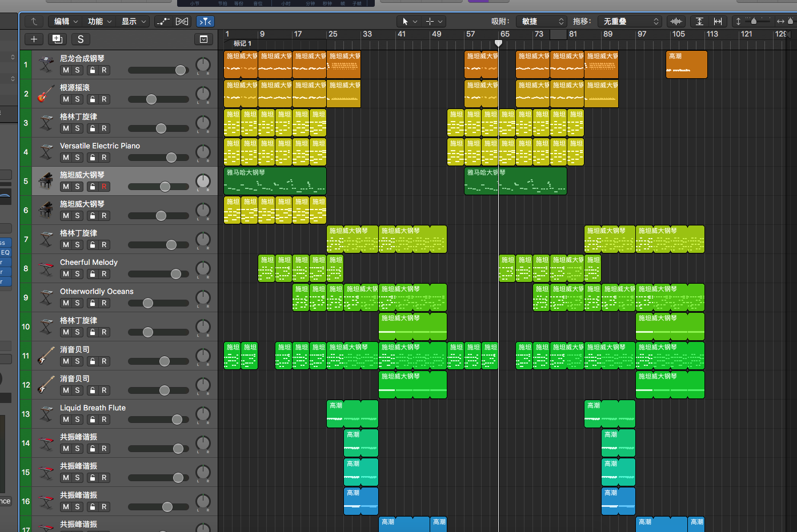Viewport: 797px width, 532px height.
Task: Toggle the lock on Liquid Breath Flute track
Action: click(x=93, y=420)
